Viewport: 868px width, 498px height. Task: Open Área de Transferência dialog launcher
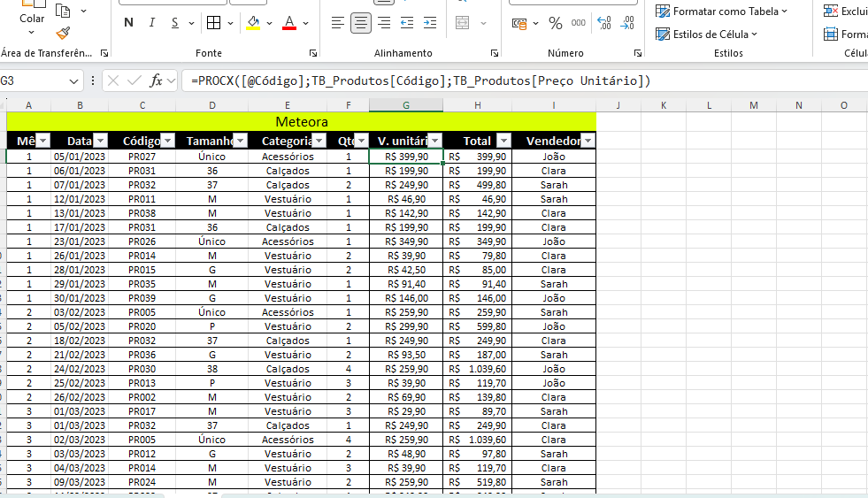point(104,53)
